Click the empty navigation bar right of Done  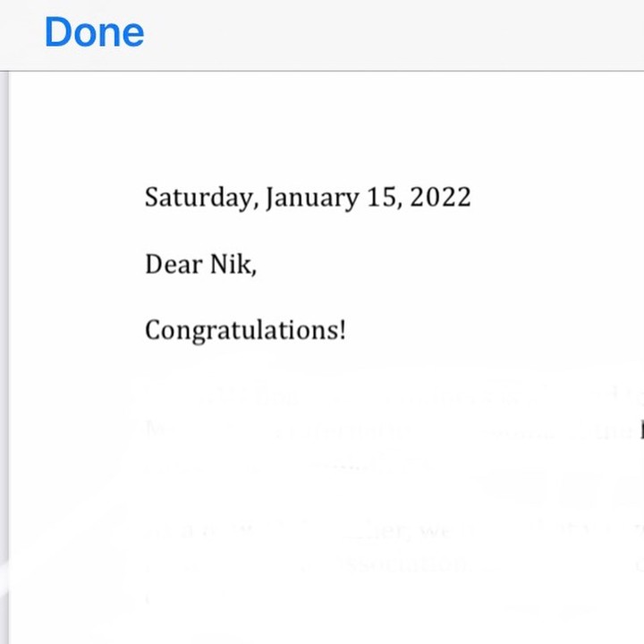click(402, 32)
